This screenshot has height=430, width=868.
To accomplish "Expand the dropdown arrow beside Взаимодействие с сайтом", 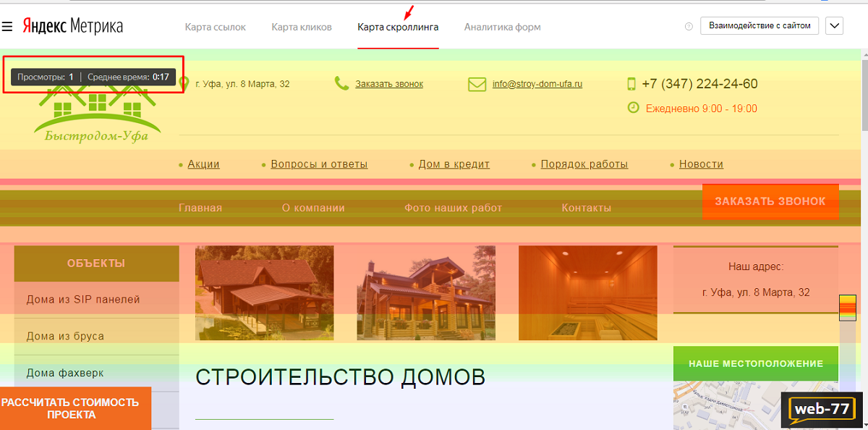I will tap(834, 26).
